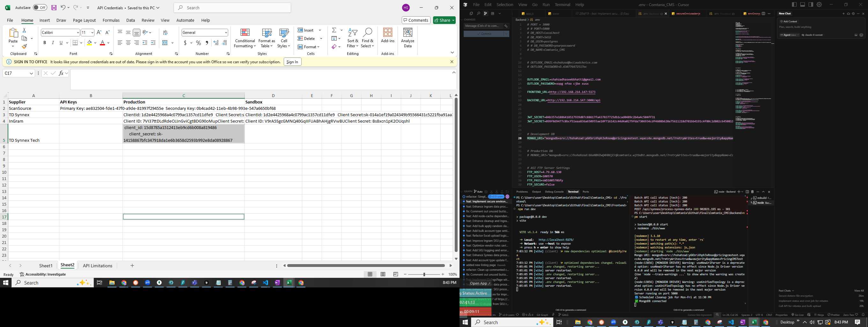Open the Formulas ribbon tab
868x327 pixels.
(x=111, y=20)
